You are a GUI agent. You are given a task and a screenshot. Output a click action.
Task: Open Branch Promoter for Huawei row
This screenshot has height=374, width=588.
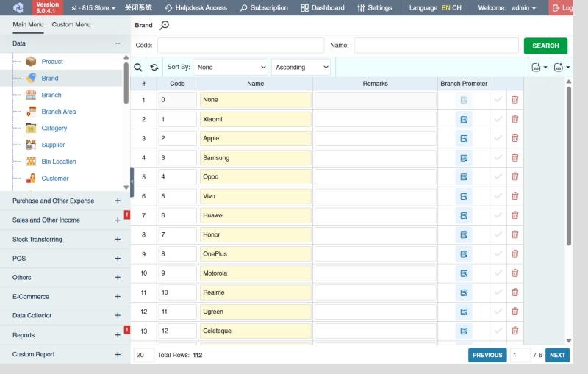pos(464,216)
